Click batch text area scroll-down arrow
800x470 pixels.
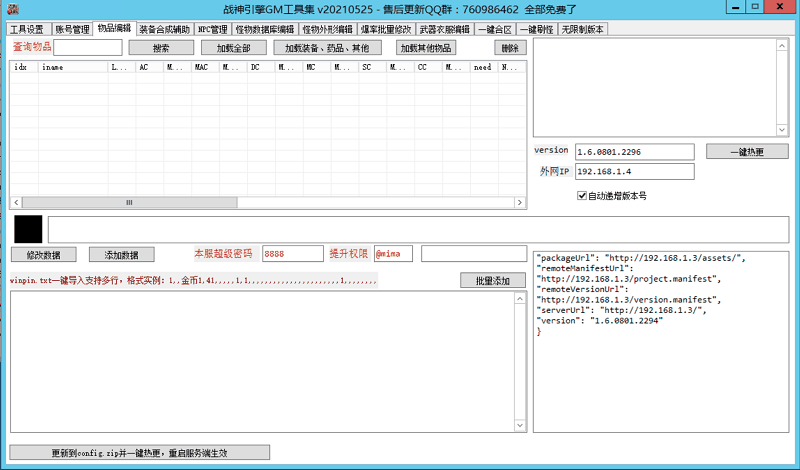click(x=519, y=425)
